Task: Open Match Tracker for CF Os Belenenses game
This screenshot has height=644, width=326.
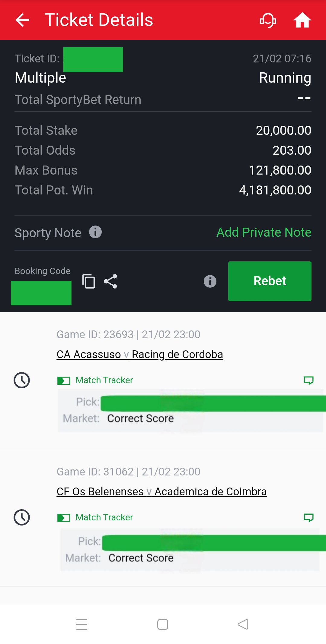Action: [104, 517]
